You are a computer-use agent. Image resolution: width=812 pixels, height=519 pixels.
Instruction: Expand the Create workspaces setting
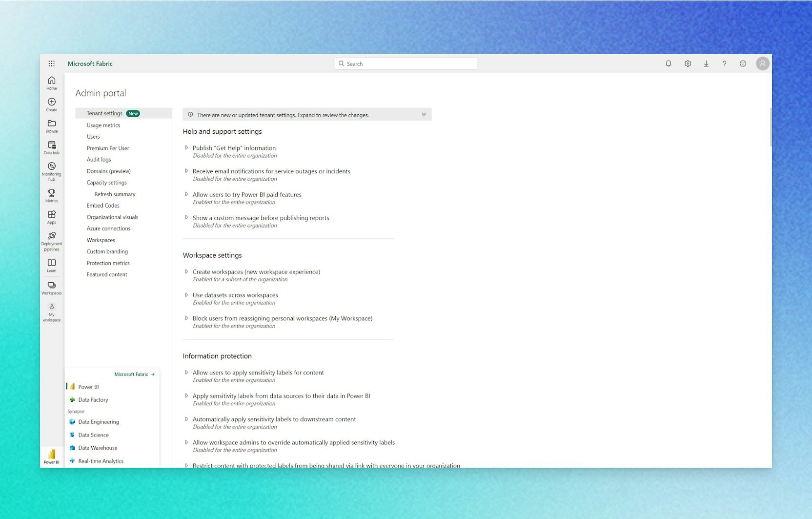click(x=186, y=271)
